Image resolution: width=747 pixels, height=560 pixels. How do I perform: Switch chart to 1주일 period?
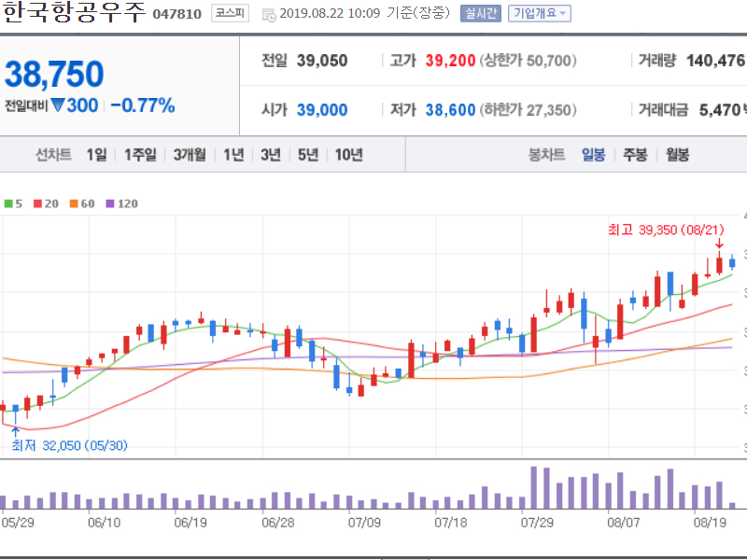tap(140, 155)
